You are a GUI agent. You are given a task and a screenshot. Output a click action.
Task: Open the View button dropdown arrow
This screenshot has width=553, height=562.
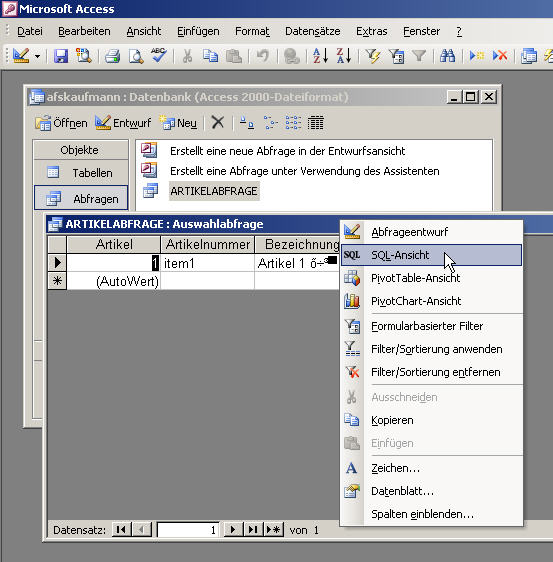[x=37, y=56]
